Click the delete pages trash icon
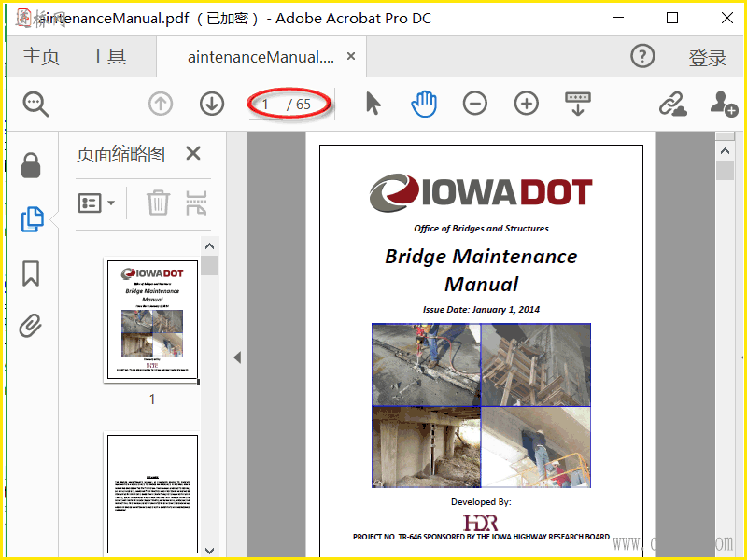This screenshot has width=747, height=560. [x=158, y=203]
